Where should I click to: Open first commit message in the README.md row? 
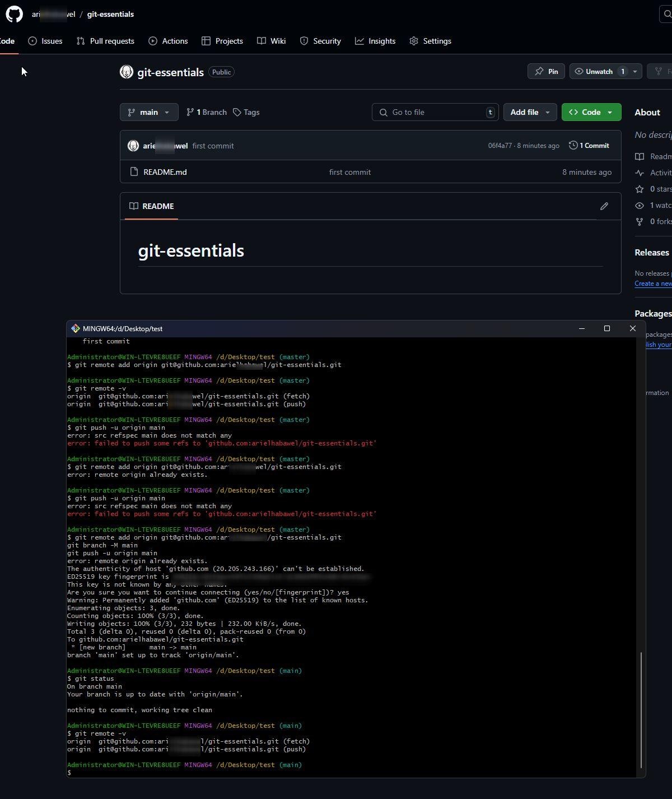tap(350, 172)
